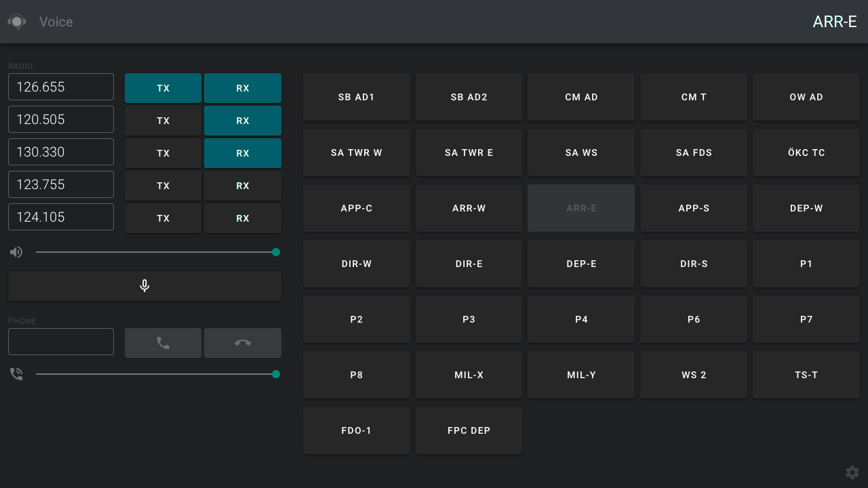This screenshot has width=868, height=488.
Task: Select the SA FDS button
Action: click(694, 152)
